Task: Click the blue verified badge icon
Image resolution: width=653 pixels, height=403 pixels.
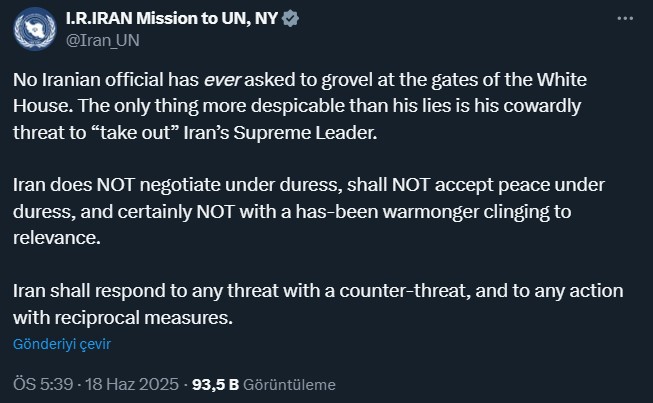Action: 290,19
